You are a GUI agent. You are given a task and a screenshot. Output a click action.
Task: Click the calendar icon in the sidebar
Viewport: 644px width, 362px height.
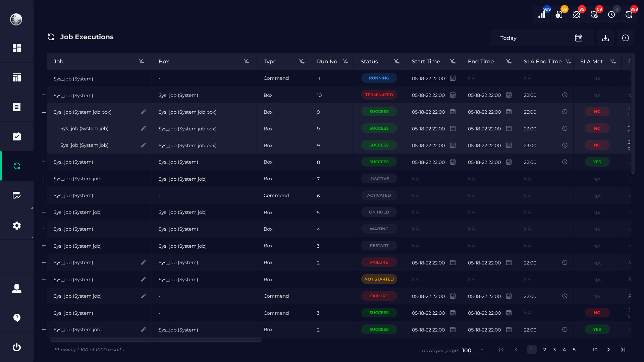[x=17, y=136]
